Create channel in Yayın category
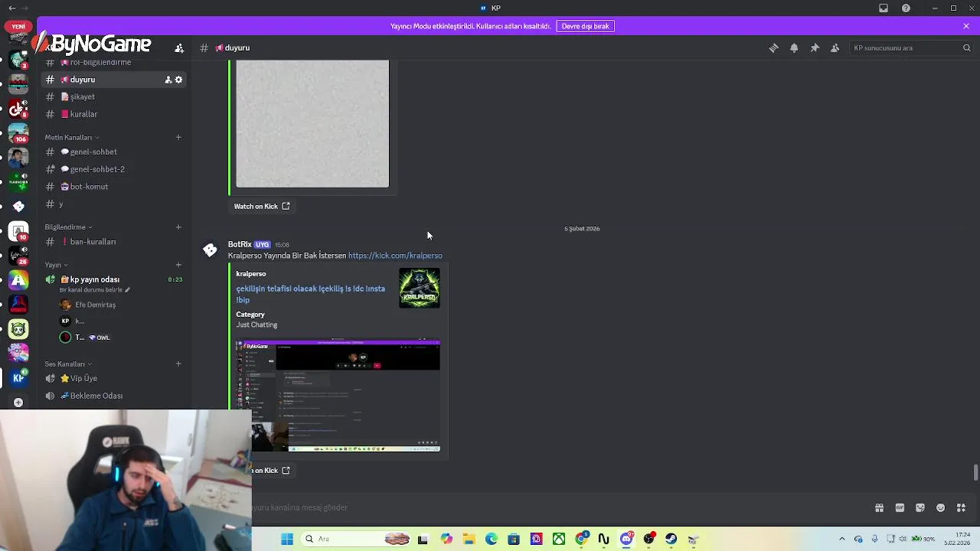Viewport: 980px width, 551px height. click(178, 265)
